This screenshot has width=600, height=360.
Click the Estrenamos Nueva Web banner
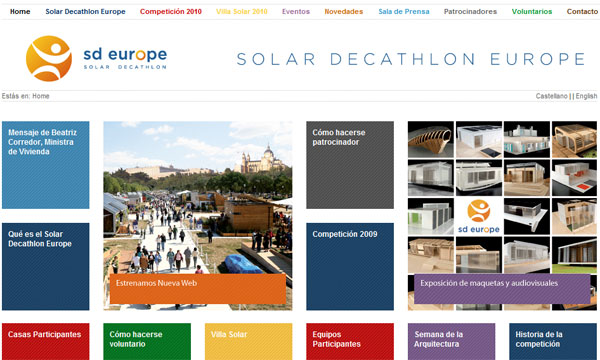tap(197, 289)
